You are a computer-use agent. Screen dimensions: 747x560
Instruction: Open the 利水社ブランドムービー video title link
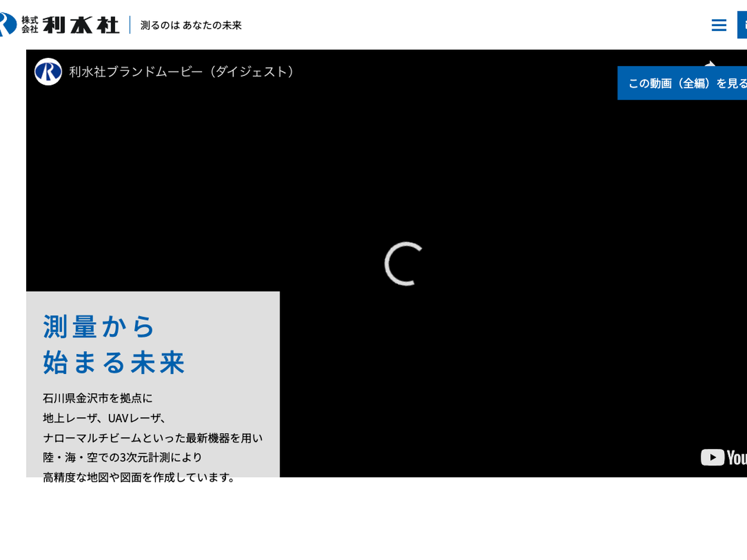pos(181,72)
